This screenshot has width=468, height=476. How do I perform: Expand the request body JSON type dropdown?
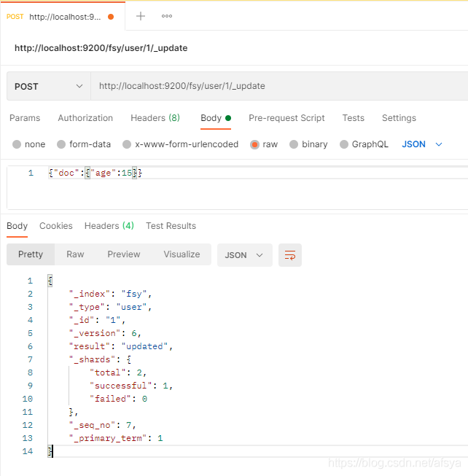tap(423, 144)
